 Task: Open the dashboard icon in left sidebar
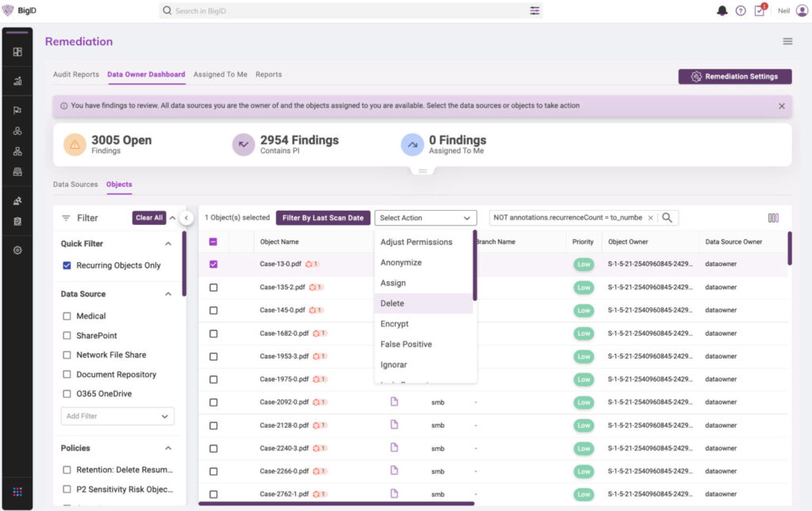[17, 51]
